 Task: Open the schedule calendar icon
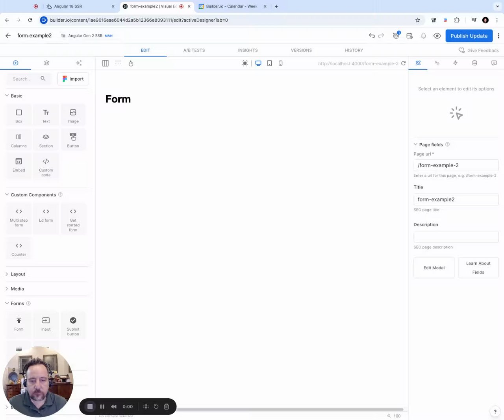(x=409, y=35)
